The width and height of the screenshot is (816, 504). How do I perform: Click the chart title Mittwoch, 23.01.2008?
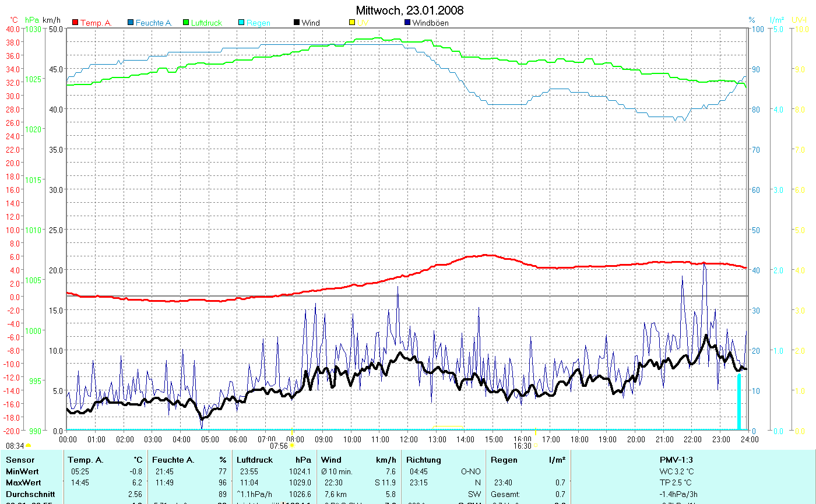[x=410, y=10]
